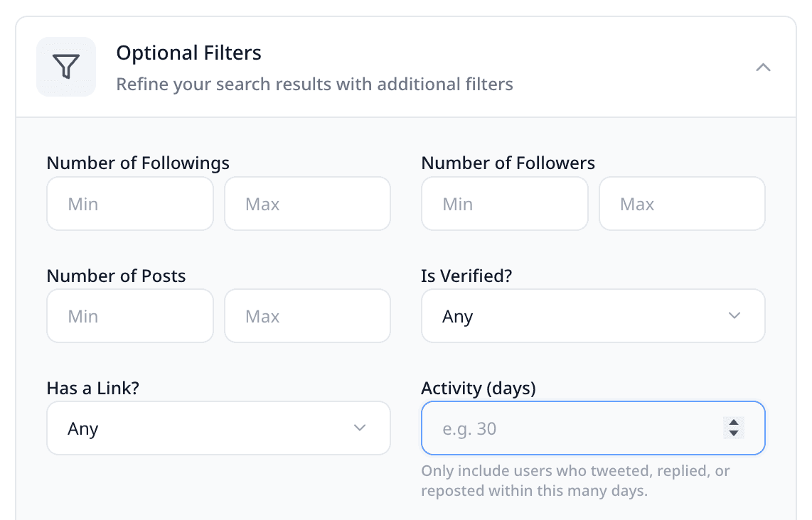Image resolution: width=812 pixels, height=520 pixels.
Task: Click the funnel filter icon
Action: pos(66,67)
